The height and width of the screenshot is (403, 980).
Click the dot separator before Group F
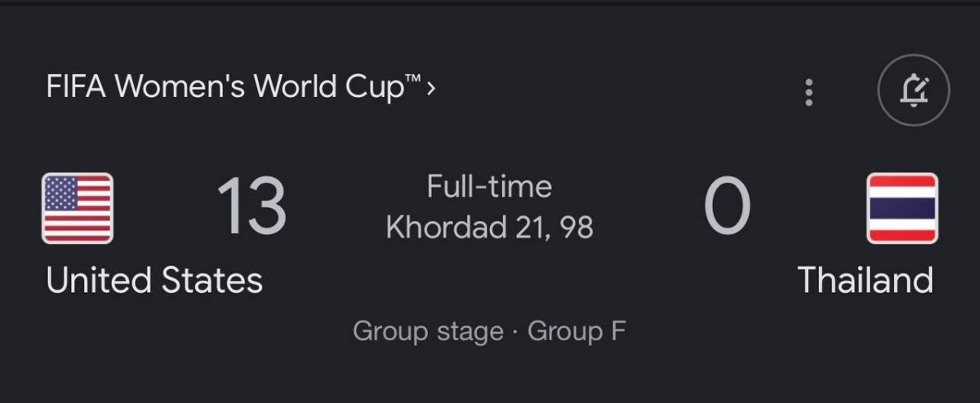tap(515, 332)
